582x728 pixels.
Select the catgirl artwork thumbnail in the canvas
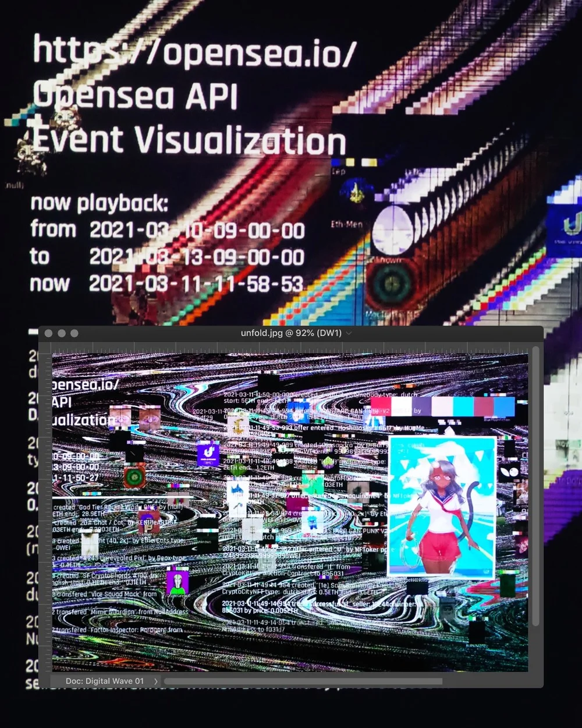(442, 507)
